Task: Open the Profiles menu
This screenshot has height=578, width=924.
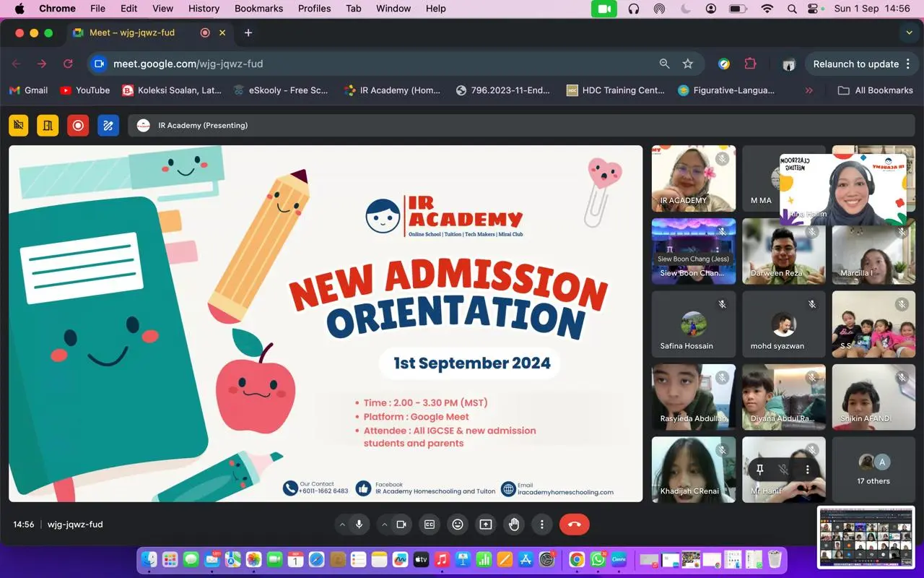Action: (x=314, y=9)
